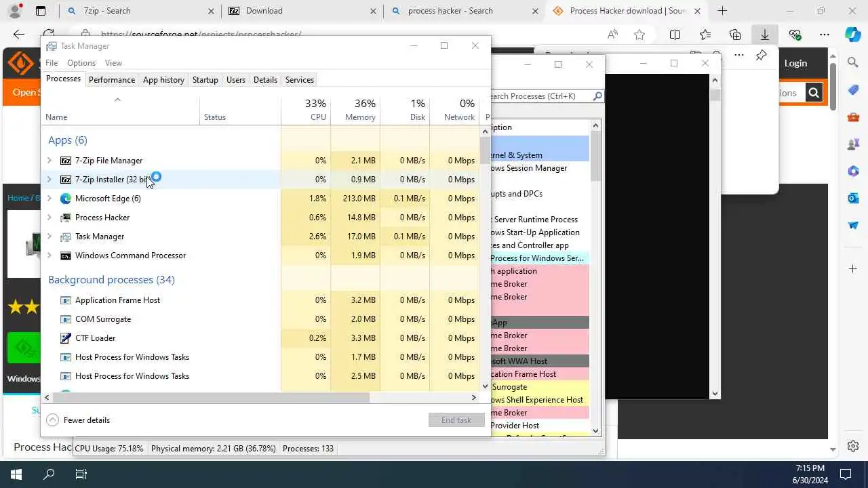Open Task View on the taskbar

pos(81,474)
